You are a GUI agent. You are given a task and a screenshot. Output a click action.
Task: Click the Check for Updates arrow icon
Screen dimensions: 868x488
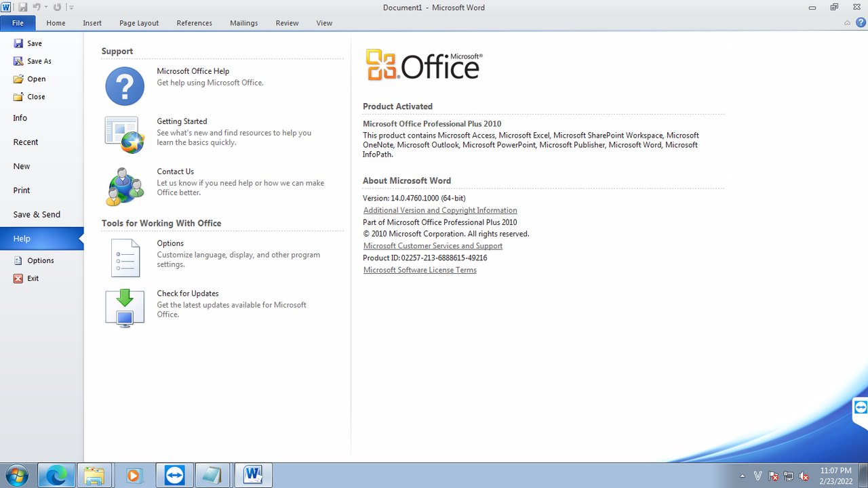coord(125,309)
